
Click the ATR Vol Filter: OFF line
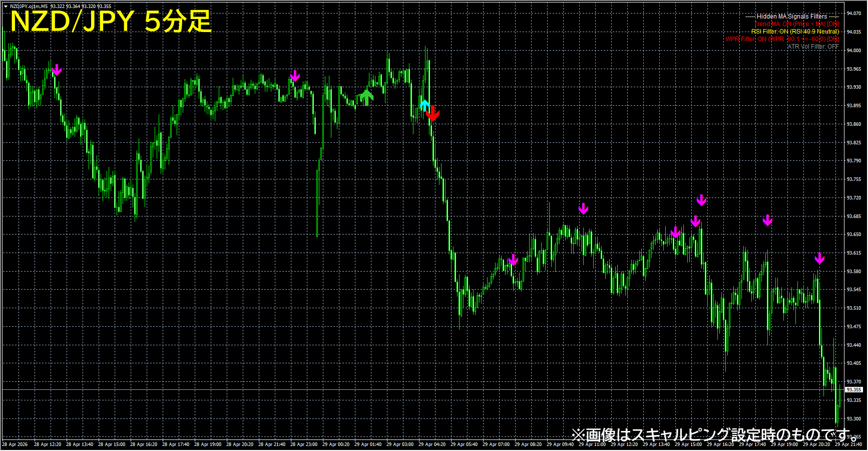813,47
